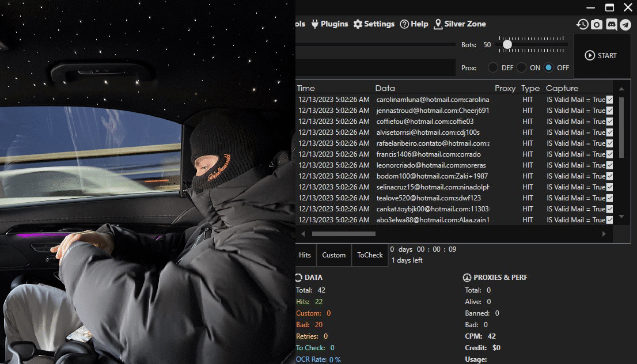Click the PROXIES & PERF icon

click(467, 278)
